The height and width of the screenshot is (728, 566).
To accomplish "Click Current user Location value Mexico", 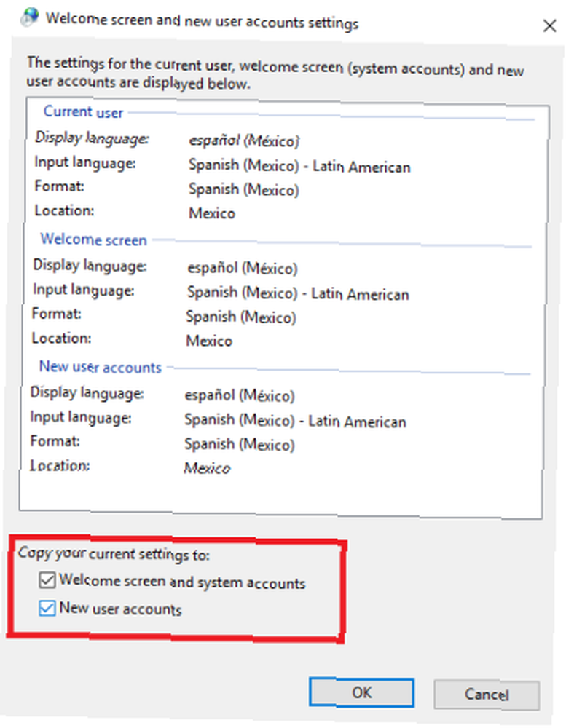I will (212, 213).
